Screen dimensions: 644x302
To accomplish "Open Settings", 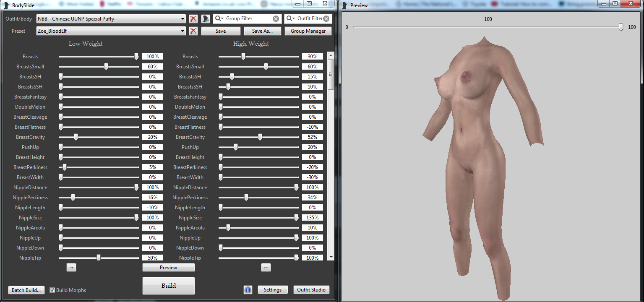I will 273,290.
